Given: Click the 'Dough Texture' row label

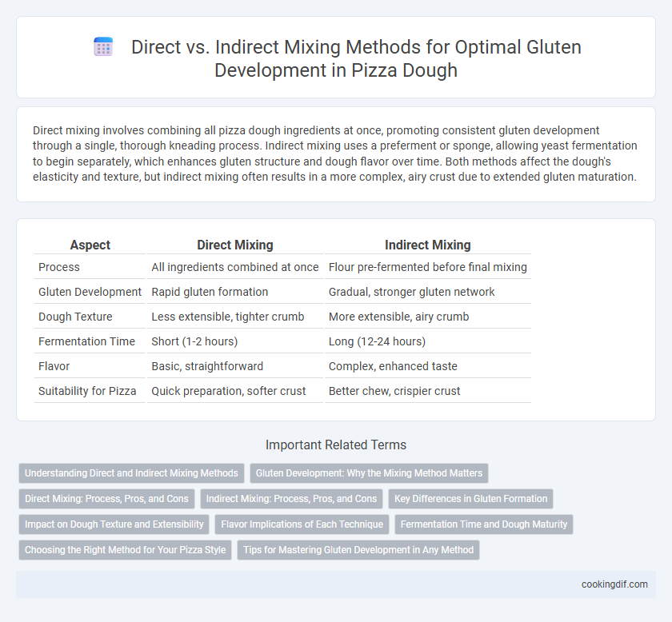Looking at the screenshot, I should (x=75, y=317).
